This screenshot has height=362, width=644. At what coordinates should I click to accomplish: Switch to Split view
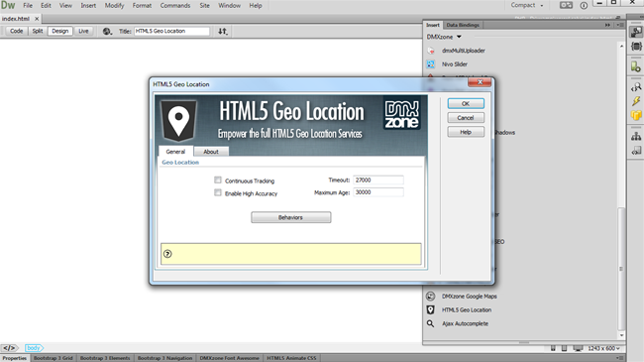click(38, 32)
